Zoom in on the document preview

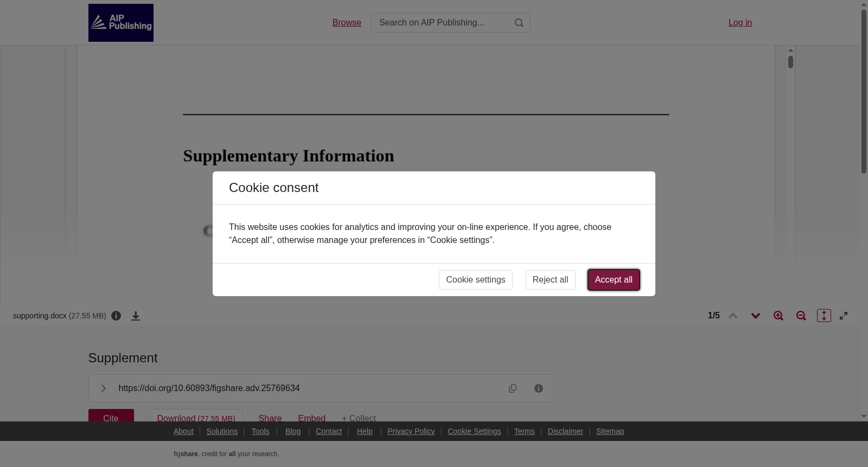coord(778,316)
